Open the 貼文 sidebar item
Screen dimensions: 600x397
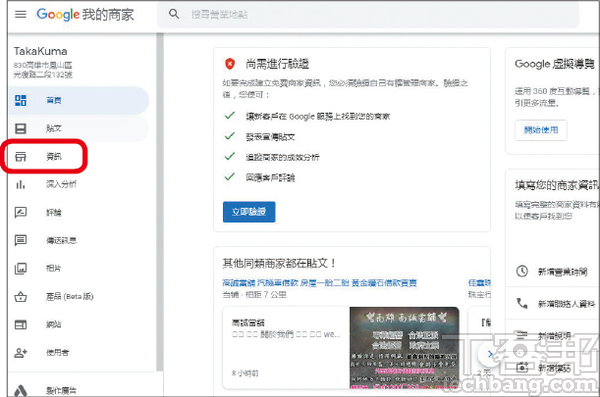[78, 128]
